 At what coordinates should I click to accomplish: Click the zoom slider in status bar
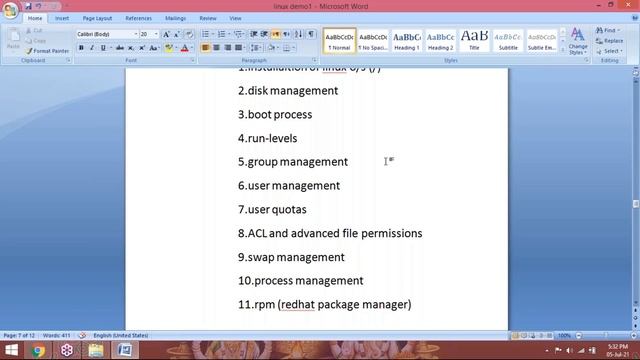(606, 336)
